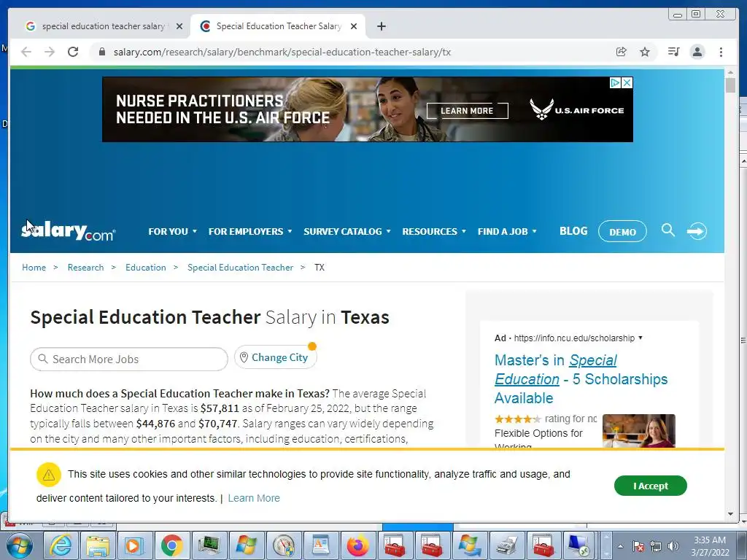
Task: Expand the Find a Job menu
Action: (507, 231)
